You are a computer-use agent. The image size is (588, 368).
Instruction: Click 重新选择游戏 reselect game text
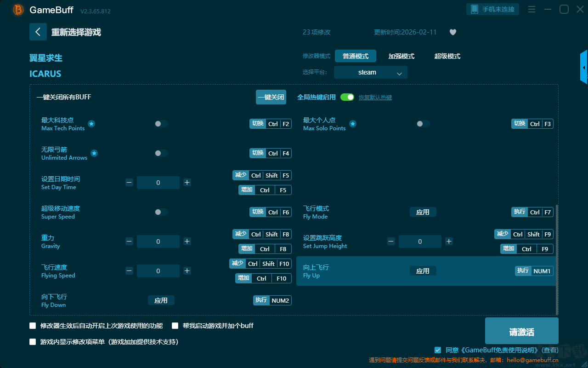[76, 32]
